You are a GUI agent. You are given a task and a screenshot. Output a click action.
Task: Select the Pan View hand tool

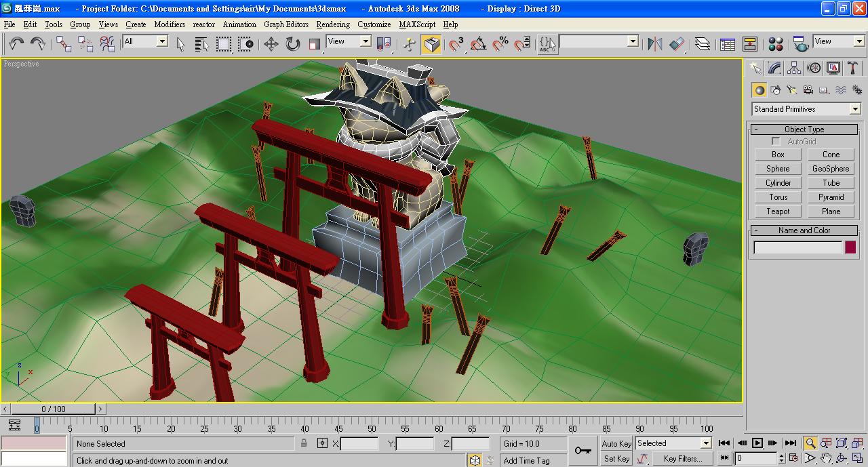(826, 459)
